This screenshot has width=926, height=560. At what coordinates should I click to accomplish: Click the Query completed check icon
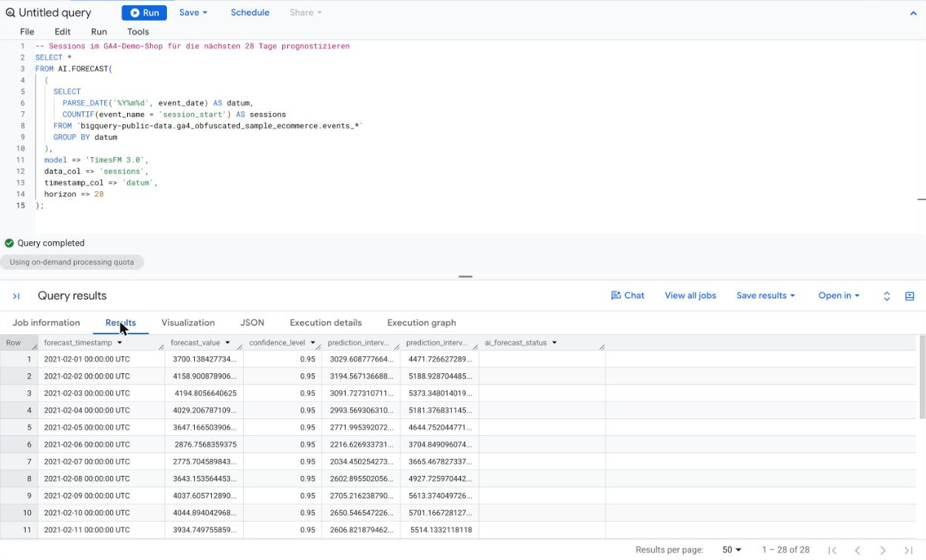pyautogui.click(x=10, y=243)
